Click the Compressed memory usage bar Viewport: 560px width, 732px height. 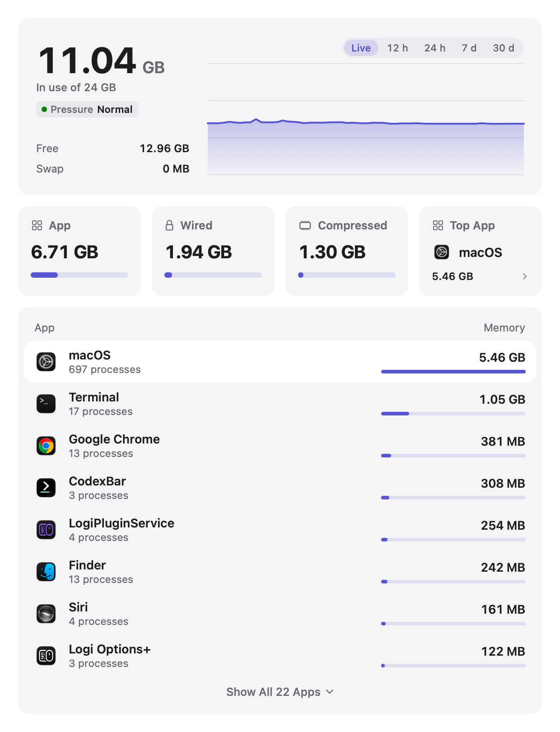pyautogui.click(x=347, y=275)
